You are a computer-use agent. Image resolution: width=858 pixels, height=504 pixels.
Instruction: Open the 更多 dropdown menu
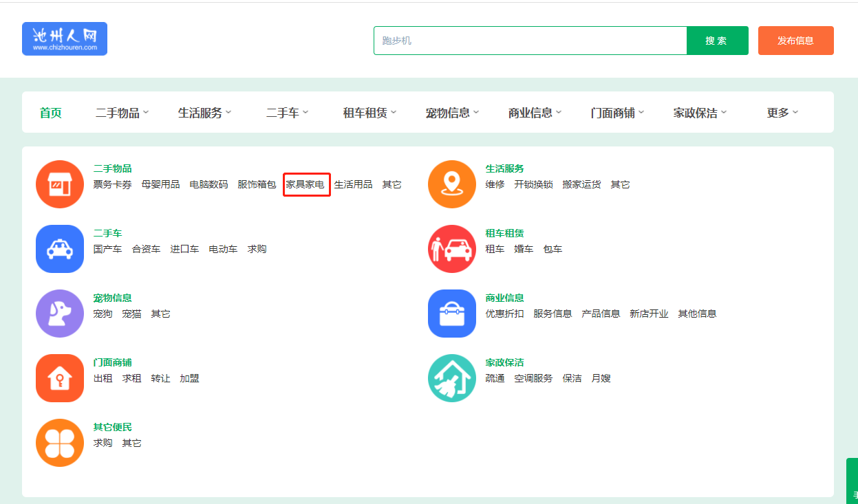(x=782, y=113)
